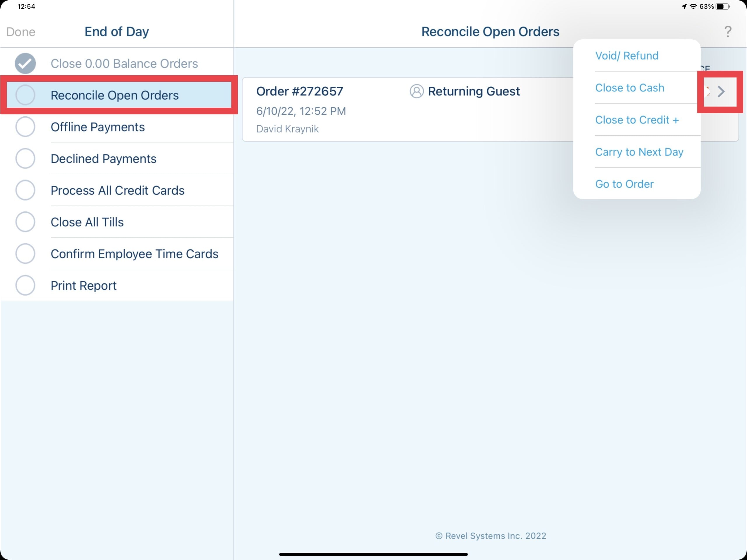Screen dimensions: 747x560
Task: Click the Void/Refund option in menu
Action: coord(627,55)
